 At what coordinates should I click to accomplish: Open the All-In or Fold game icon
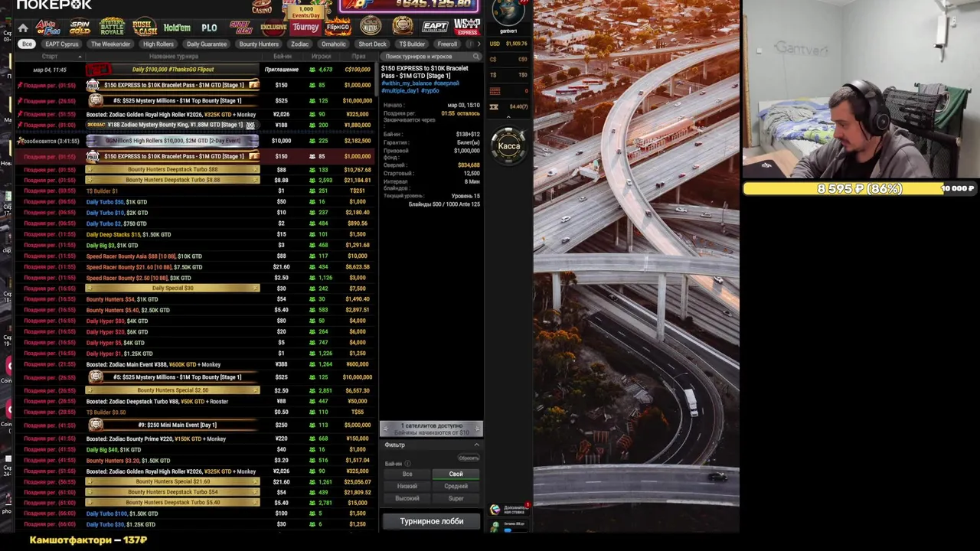coord(48,27)
